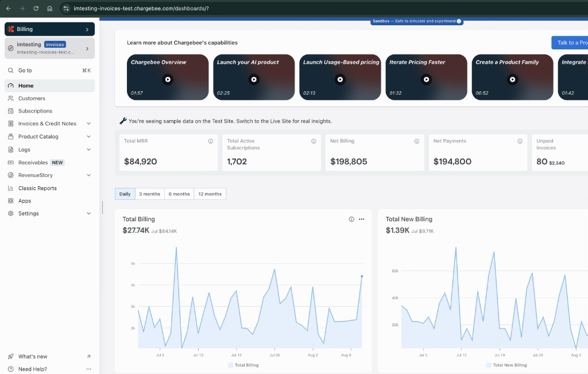This screenshot has width=588, height=374.
Task: Click the Settings gear icon
Action: pyautogui.click(x=10, y=214)
